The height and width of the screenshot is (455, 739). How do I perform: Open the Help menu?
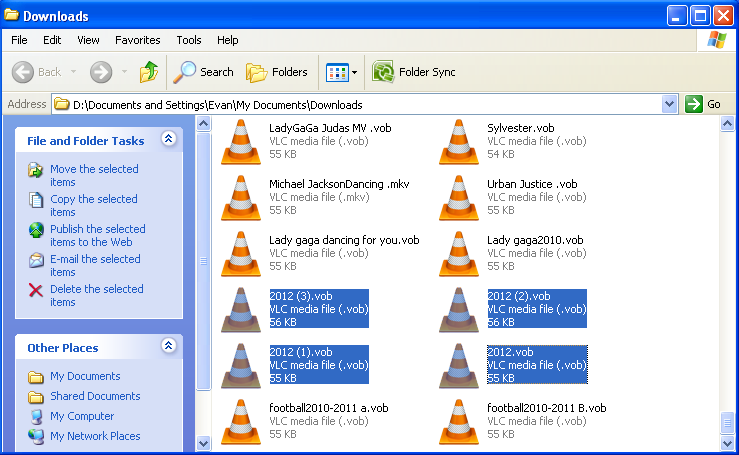228,40
